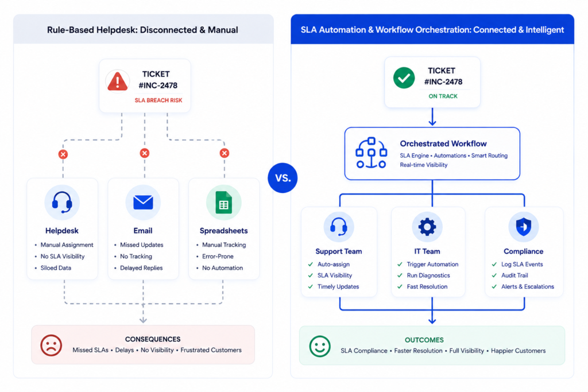Screen dimensions: 588x392
Task: Click the green smiley face icon
Action: click(320, 346)
